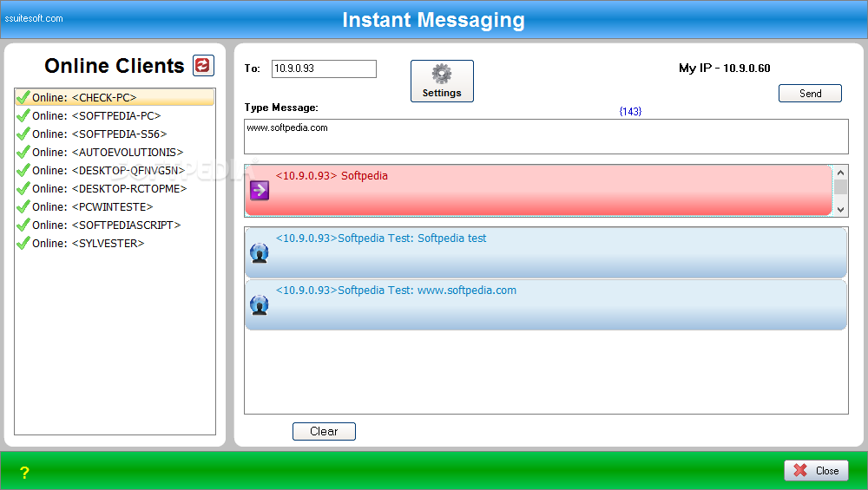Viewport: 868px width, 490px height.
Task: Click user avatar on 'www.softpedia.com' message
Action: (259, 305)
